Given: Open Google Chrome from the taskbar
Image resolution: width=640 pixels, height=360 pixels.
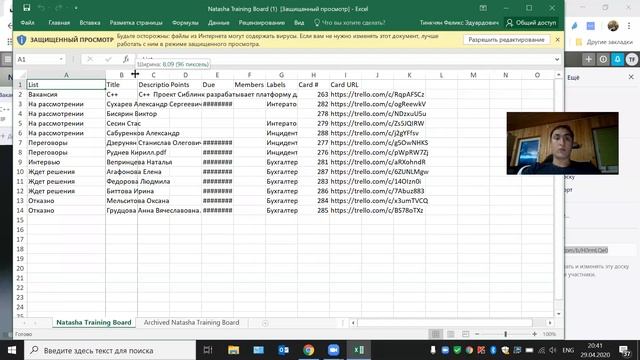Looking at the screenshot, I should pos(309,350).
